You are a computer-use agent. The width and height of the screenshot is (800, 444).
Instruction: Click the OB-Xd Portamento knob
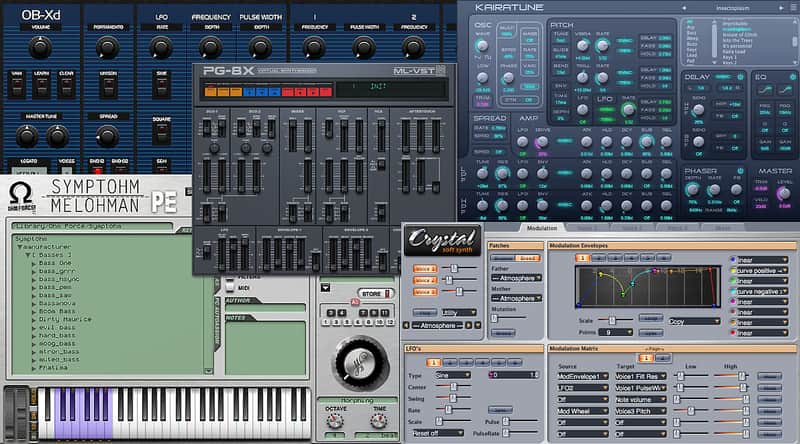click(108, 47)
